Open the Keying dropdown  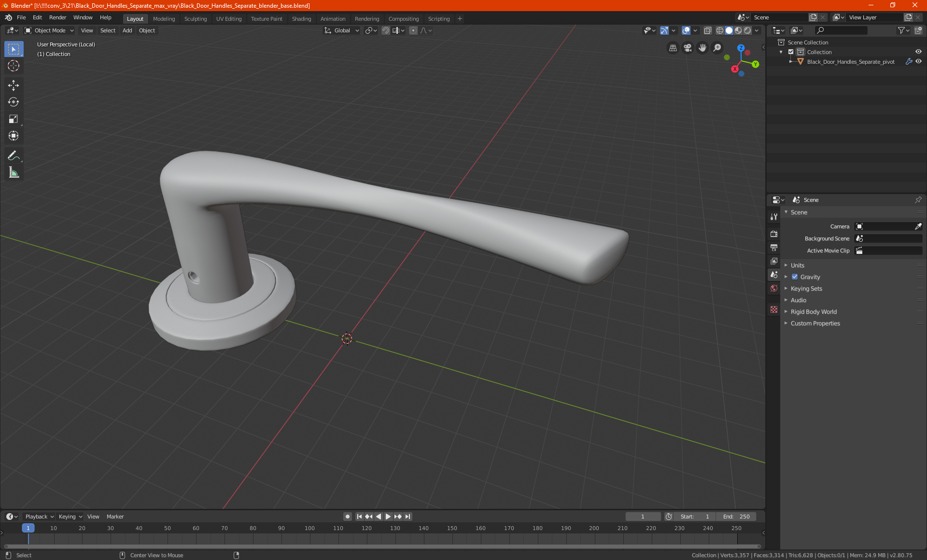[70, 517]
